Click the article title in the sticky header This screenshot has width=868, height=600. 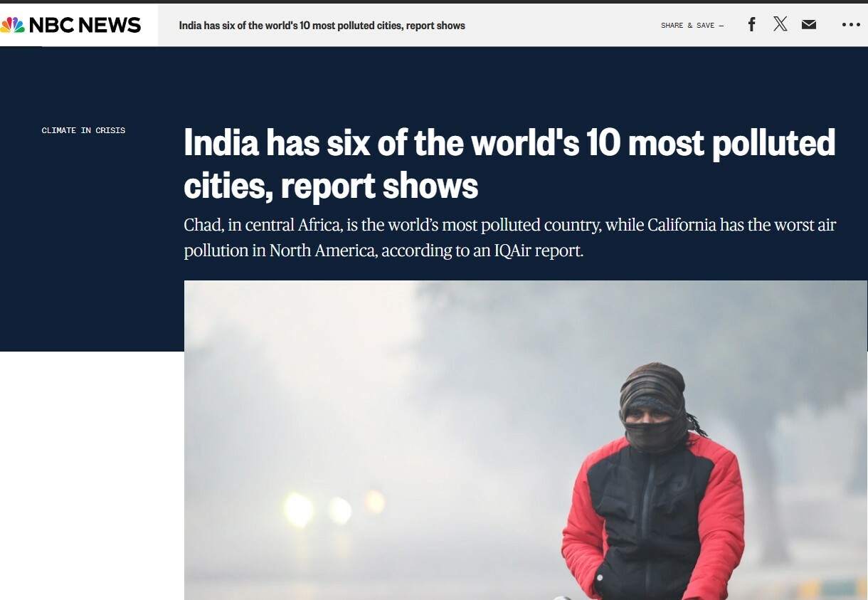322,26
